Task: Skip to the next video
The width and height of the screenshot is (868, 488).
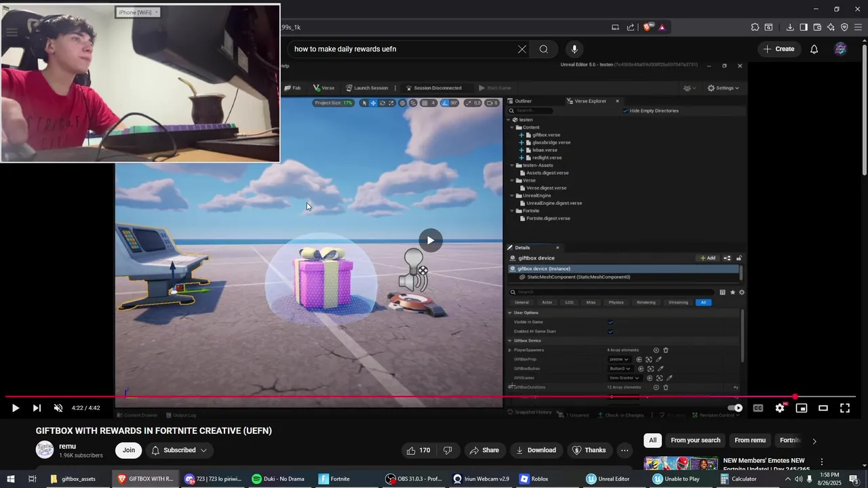Action: (37, 408)
